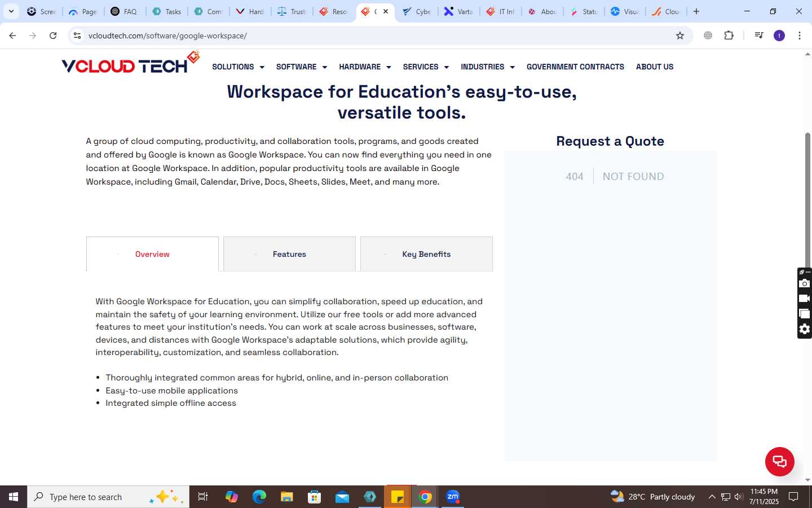The width and height of the screenshot is (812, 508).
Task: Open the notification center icon
Action: coord(793,497)
